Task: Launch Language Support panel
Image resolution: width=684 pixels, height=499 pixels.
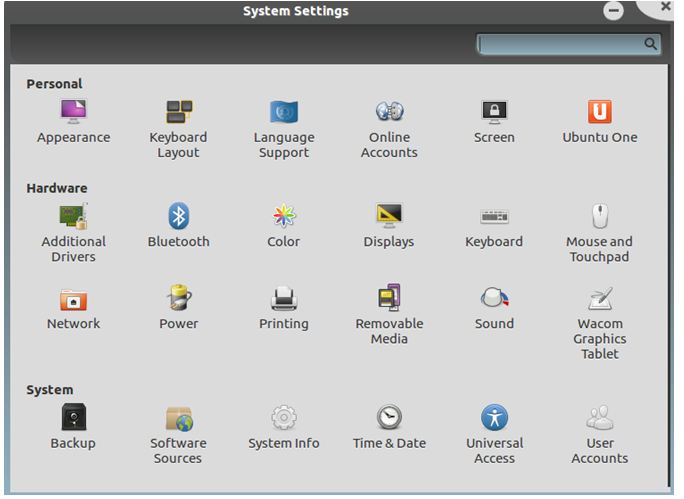Action: (x=284, y=112)
